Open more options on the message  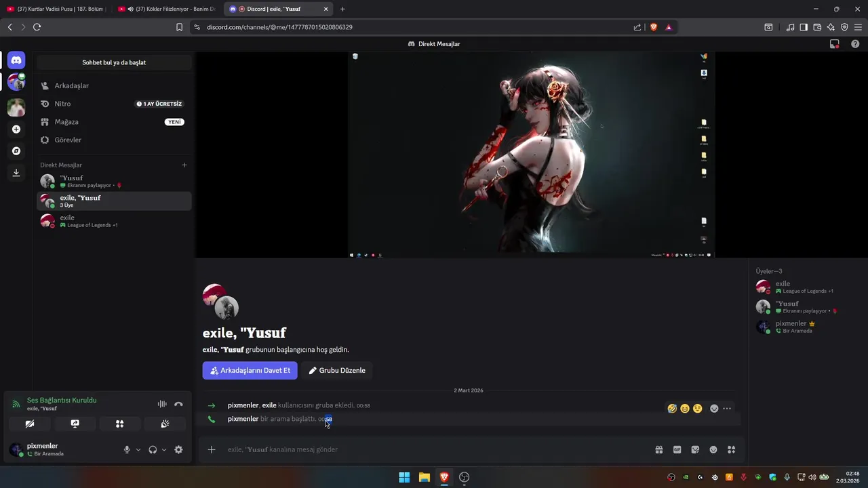[727, 409]
